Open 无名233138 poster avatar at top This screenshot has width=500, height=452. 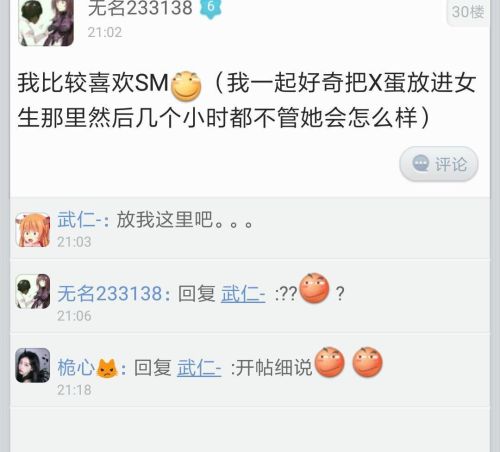tap(46, 22)
